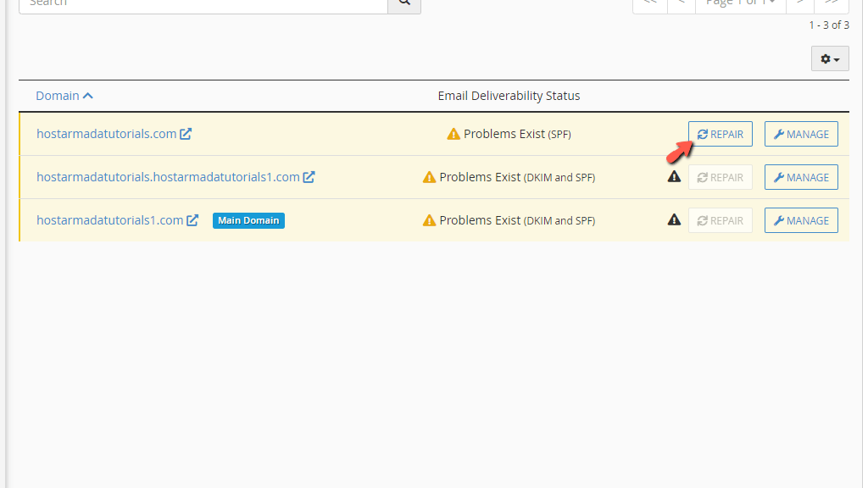The height and width of the screenshot is (488, 868).
Task: Click external link icon beside the subdomain
Action: (310, 177)
